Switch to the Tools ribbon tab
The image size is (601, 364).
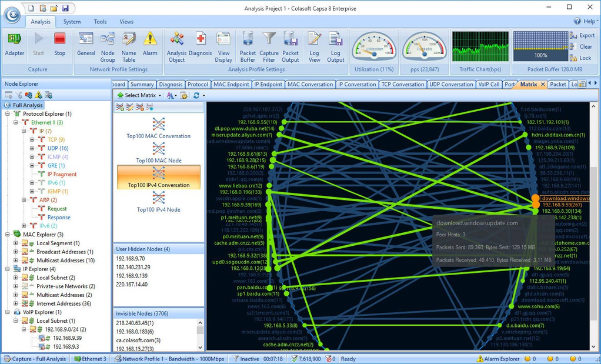[x=100, y=21]
